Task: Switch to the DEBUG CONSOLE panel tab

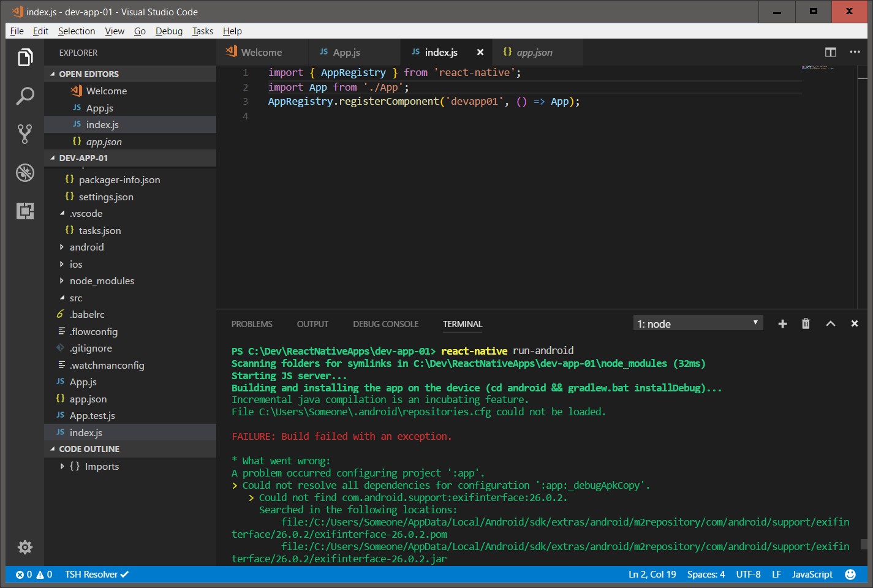Action: coord(385,324)
